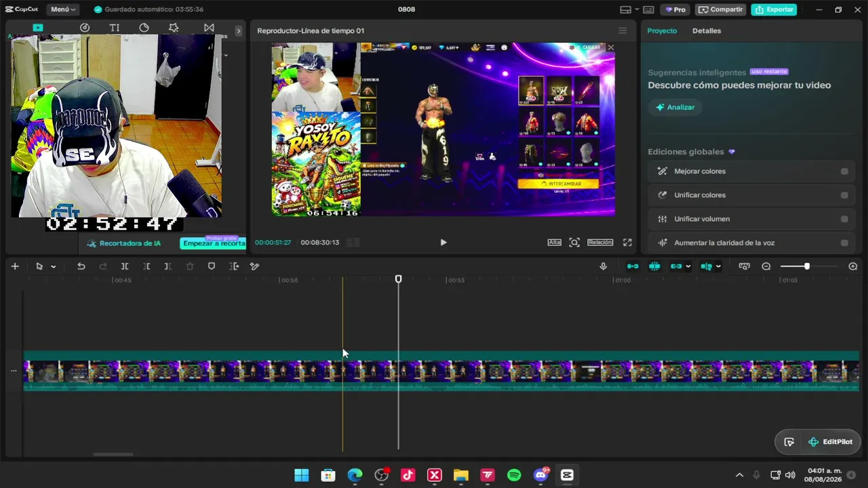
Task: Click the timeline horizontal scrollbar
Action: pos(113,454)
